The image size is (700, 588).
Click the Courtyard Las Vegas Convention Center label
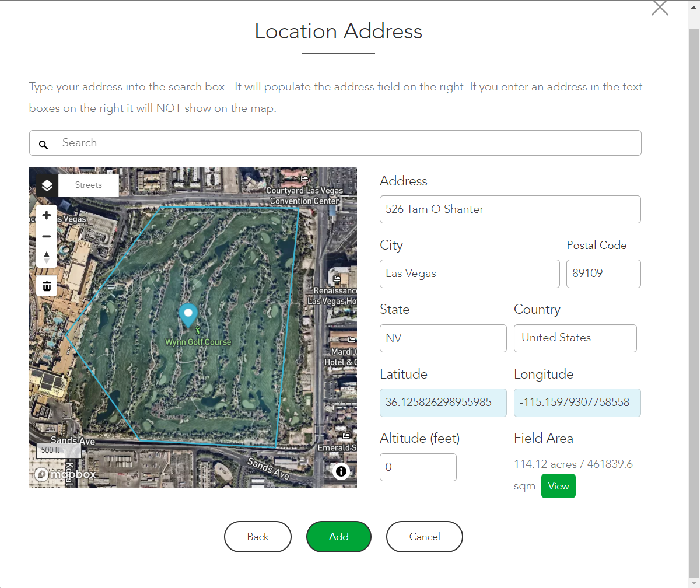click(x=304, y=195)
